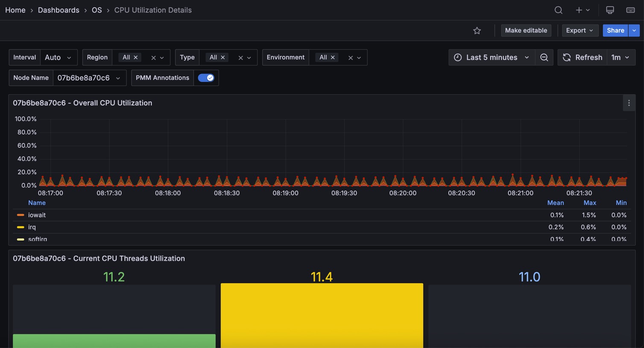Click the blue Share button
Image resolution: width=644 pixels, height=348 pixels.
coord(615,30)
